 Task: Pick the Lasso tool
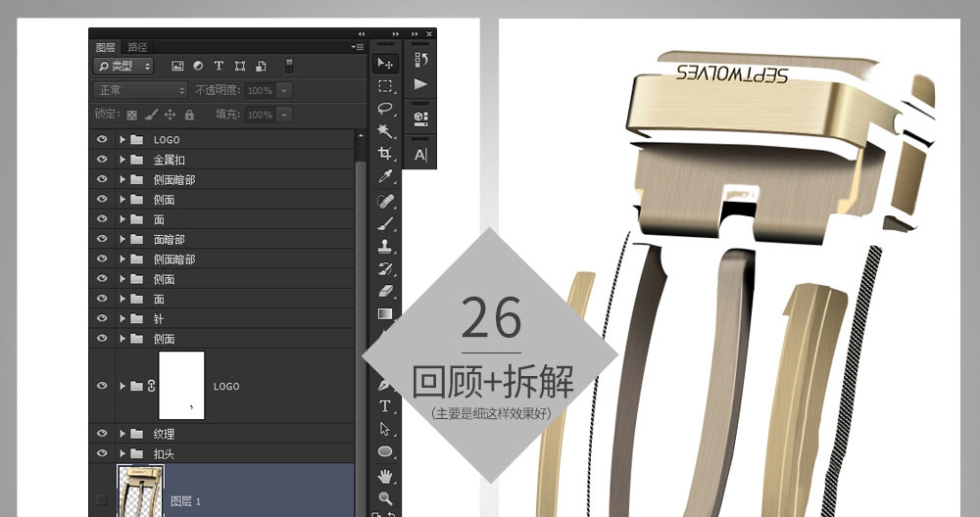385,109
